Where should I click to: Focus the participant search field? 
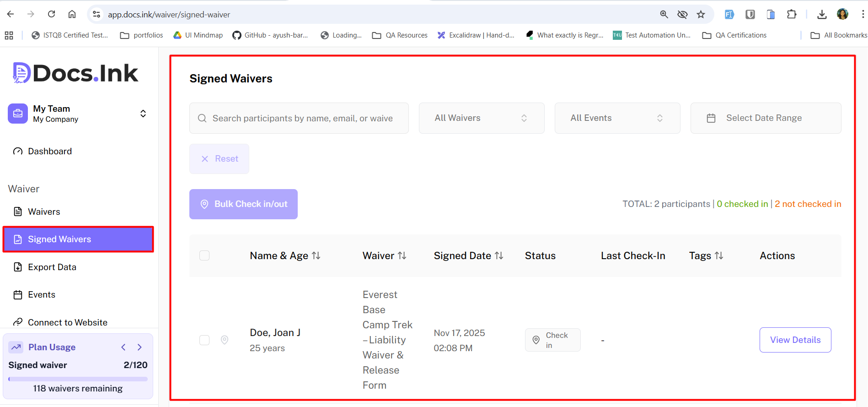pyautogui.click(x=302, y=118)
